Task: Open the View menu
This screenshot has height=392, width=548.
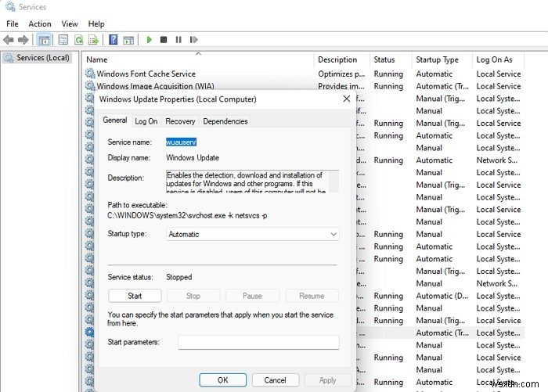Action: tap(70, 23)
